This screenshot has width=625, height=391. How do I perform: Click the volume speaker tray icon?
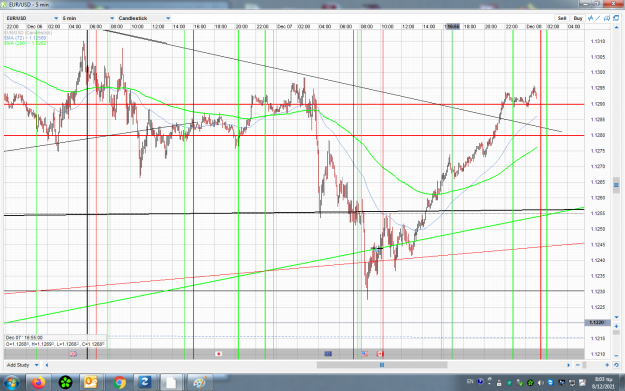(540, 383)
